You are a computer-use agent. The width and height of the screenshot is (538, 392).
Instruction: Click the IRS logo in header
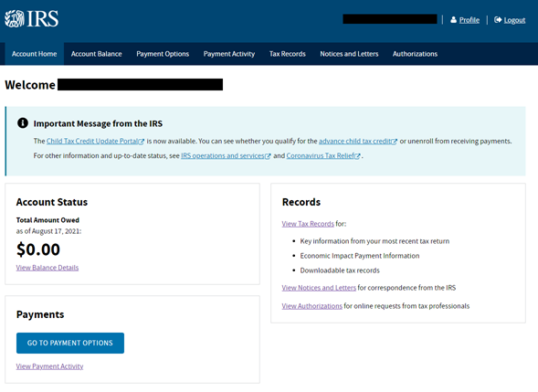(31, 18)
